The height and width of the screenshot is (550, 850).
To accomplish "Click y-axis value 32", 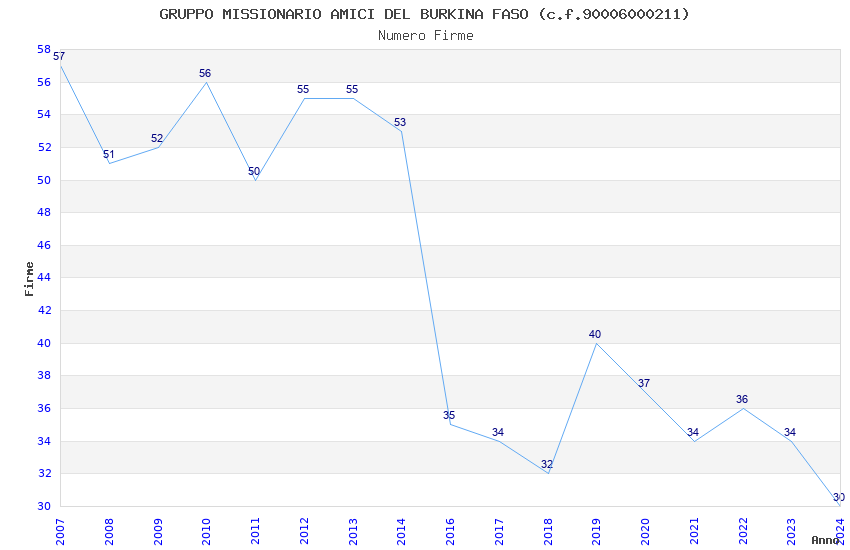I will 44,474.
